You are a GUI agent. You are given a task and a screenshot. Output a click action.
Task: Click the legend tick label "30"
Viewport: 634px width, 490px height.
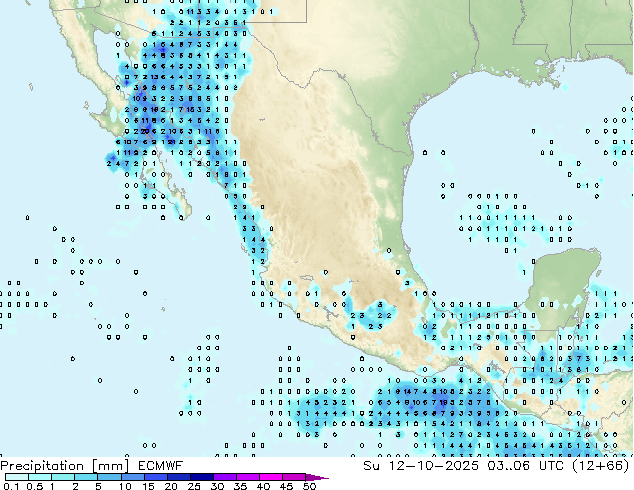click(218, 486)
